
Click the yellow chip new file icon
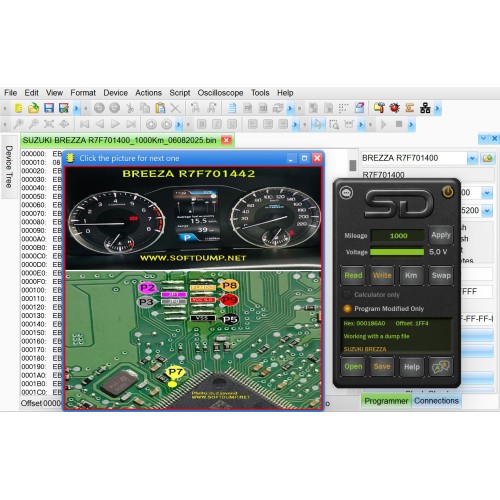pyautogui.click(x=18, y=108)
